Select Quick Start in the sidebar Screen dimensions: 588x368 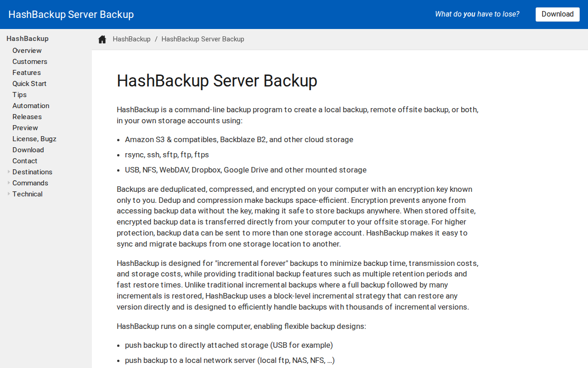29,84
